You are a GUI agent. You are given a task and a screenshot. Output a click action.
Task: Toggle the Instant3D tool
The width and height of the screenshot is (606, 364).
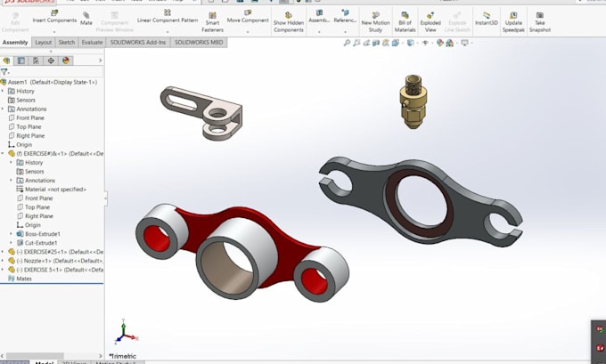[487, 19]
